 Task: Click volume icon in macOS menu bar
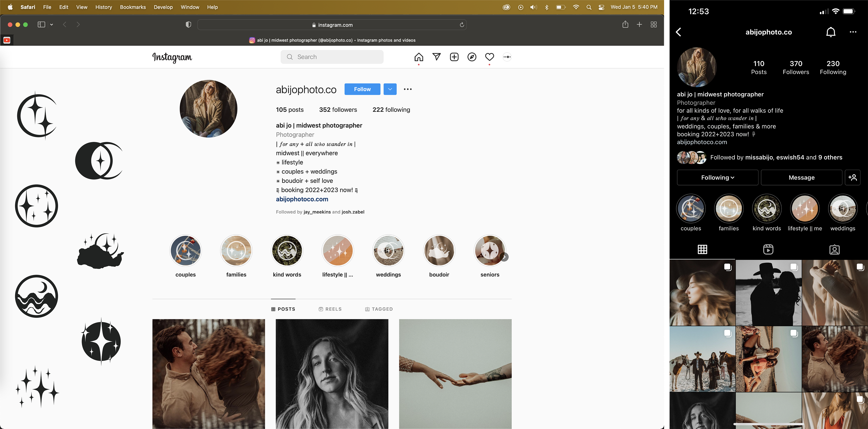point(533,7)
